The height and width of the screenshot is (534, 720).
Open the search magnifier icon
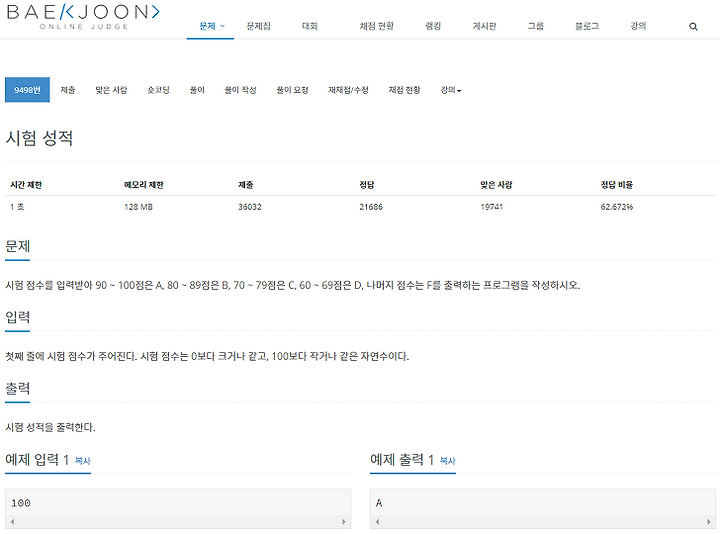[x=693, y=27]
